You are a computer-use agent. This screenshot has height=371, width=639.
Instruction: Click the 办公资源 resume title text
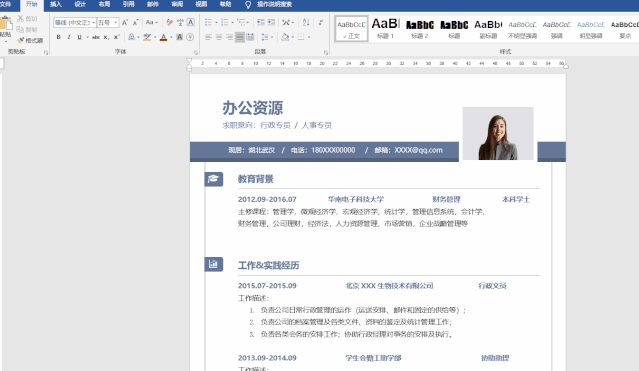click(253, 108)
